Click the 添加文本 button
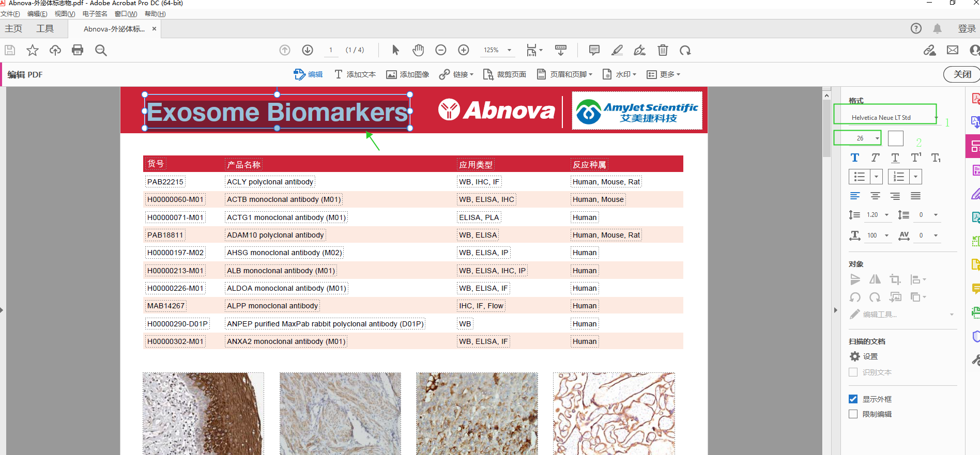980x455 pixels. pos(355,74)
